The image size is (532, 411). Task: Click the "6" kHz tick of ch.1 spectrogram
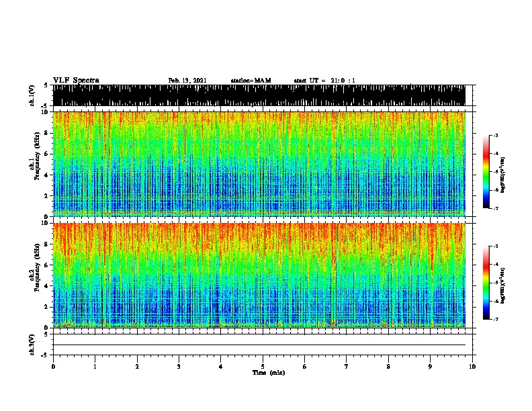[47, 154]
